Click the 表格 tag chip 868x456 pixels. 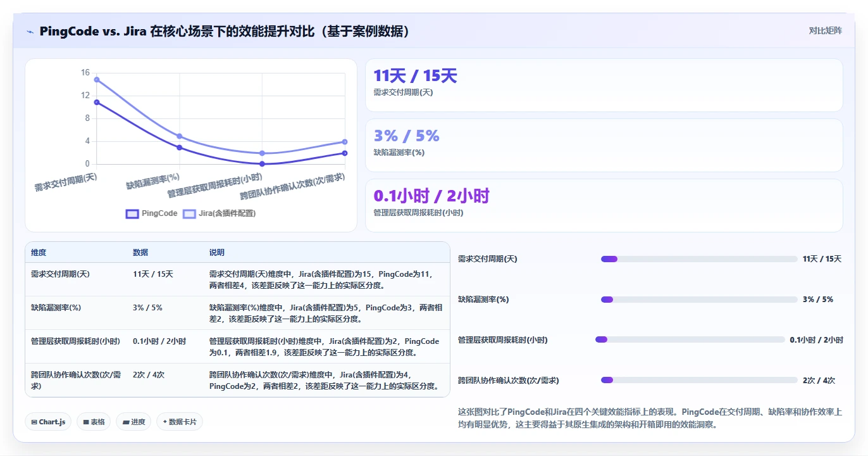(94, 422)
